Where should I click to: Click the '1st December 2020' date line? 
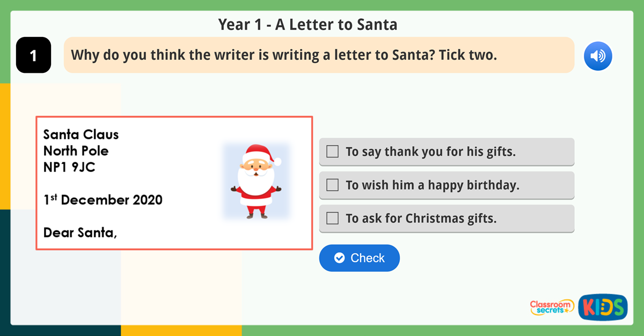click(102, 199)
